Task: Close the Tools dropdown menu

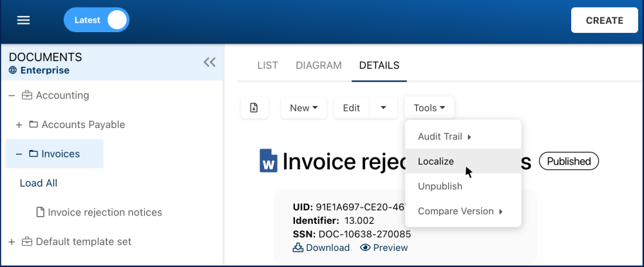Action: 429,108
